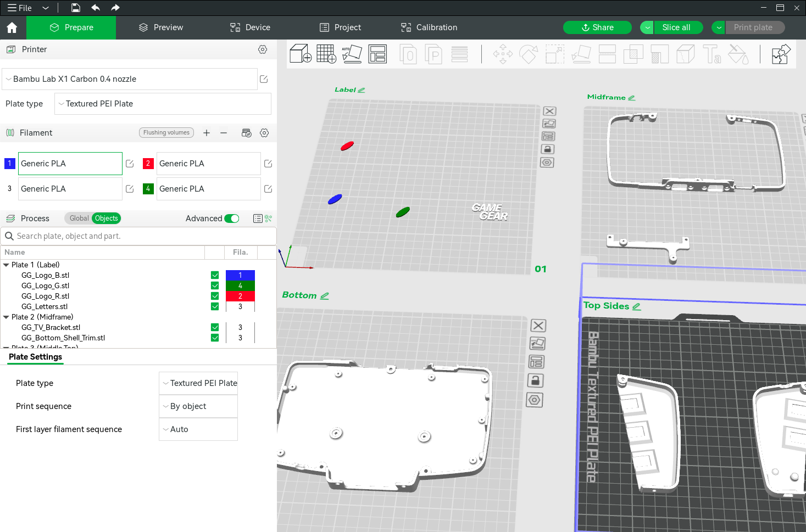The height and width of the screenshot is (532, 806).
Task: Open the First layer filament sequence dropdown
Action: 198,429
